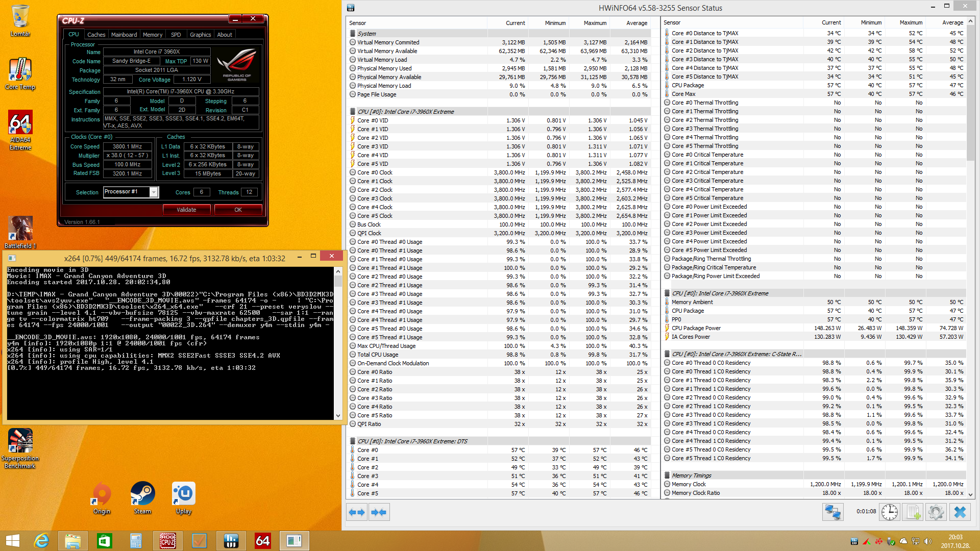Click the HWiNFO shrink columns arrows button
Screen dimensions: 980x551
pos(379,512)
